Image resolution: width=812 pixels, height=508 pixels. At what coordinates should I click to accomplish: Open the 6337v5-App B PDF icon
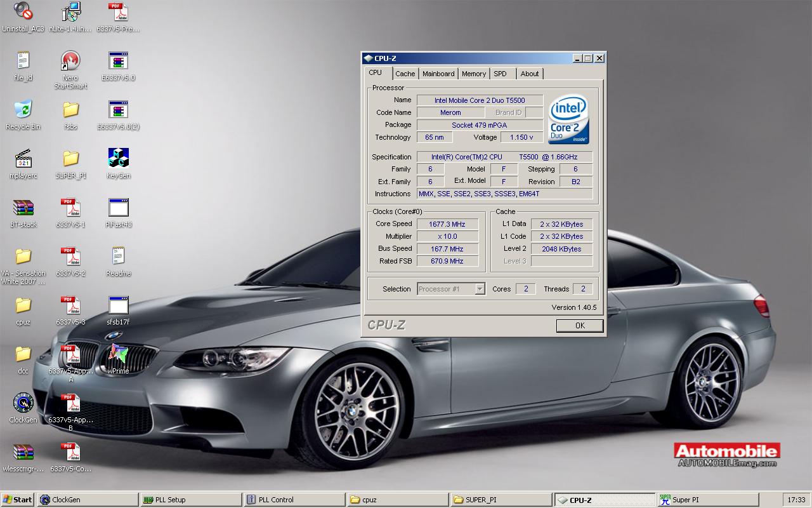pyautogui.click(x=71, y=403)
